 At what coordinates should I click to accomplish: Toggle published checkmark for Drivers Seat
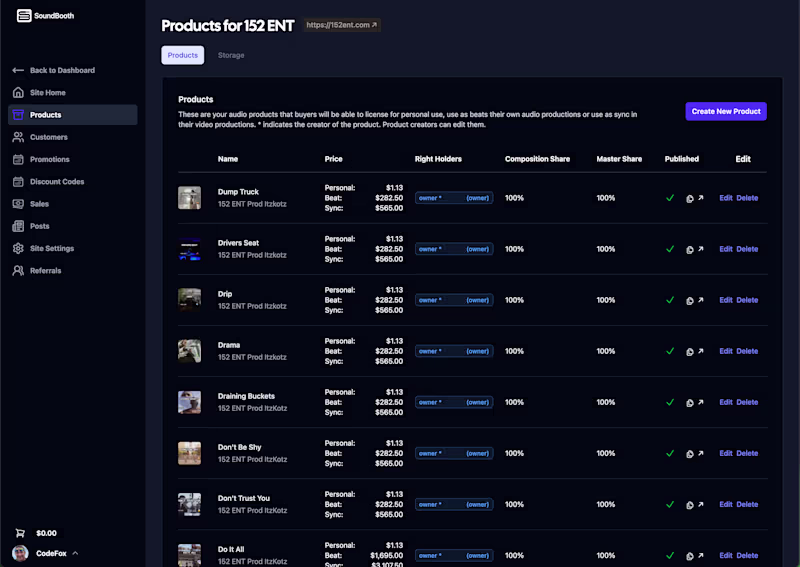tap(670, 249)
